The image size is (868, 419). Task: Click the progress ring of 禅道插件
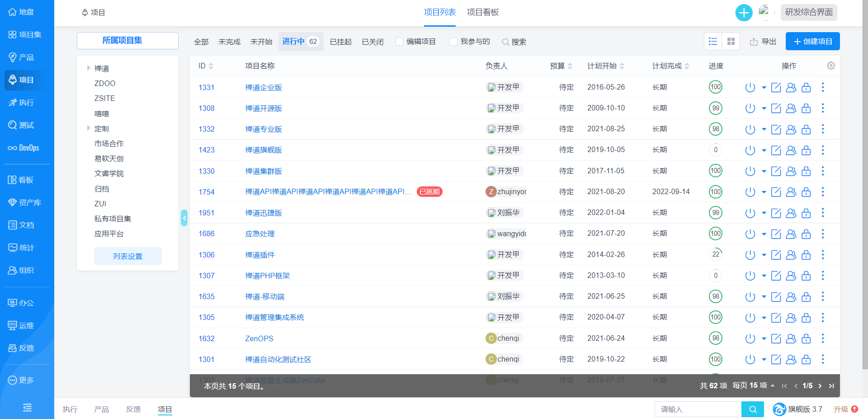716,254
